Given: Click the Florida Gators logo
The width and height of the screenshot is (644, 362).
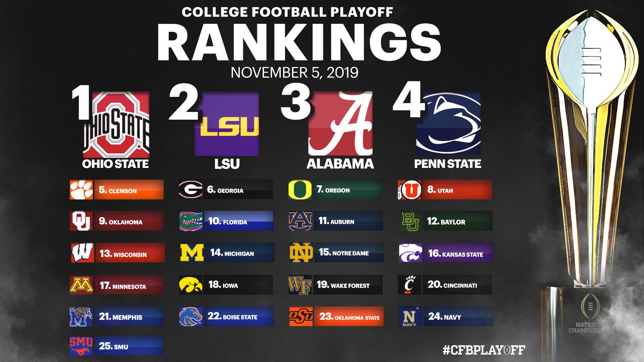Looking at the screenshot, I should coord(191,221).
